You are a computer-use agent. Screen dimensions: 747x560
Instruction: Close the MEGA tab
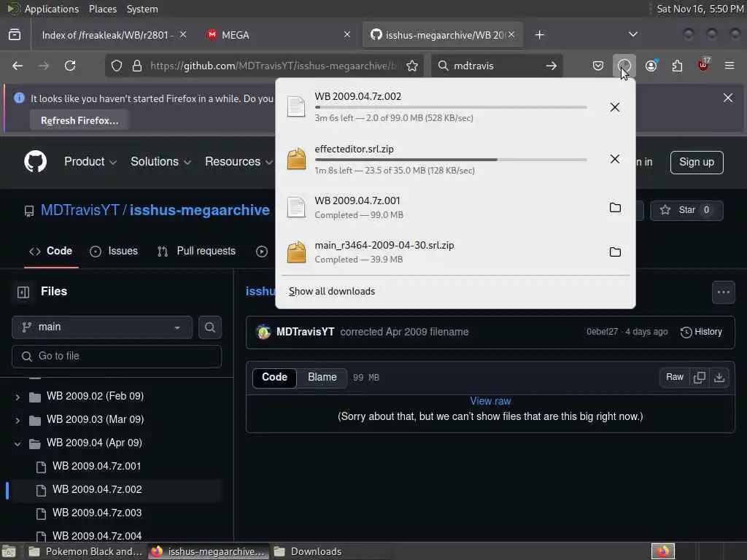click(347, 35)
